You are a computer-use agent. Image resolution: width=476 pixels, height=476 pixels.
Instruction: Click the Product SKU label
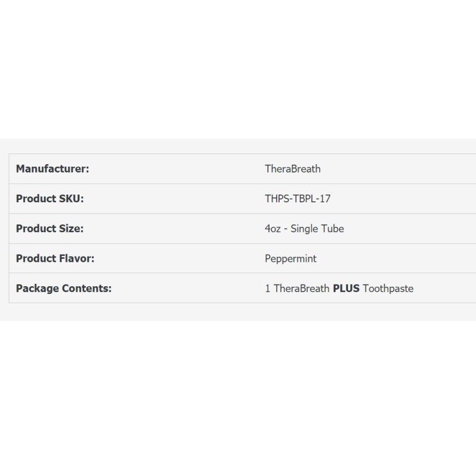pos(50,199)
